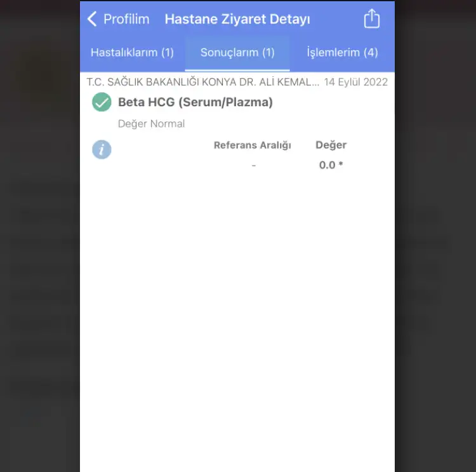Tap the Değer Normal status text
Screen dimensions: 476x472
(x=151, y=124)
